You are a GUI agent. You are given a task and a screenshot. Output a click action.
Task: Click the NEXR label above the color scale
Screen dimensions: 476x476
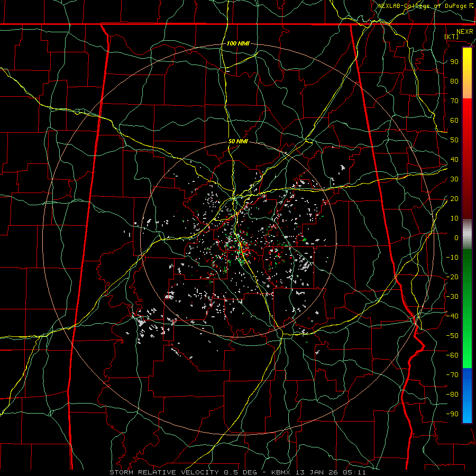point(465,32)
